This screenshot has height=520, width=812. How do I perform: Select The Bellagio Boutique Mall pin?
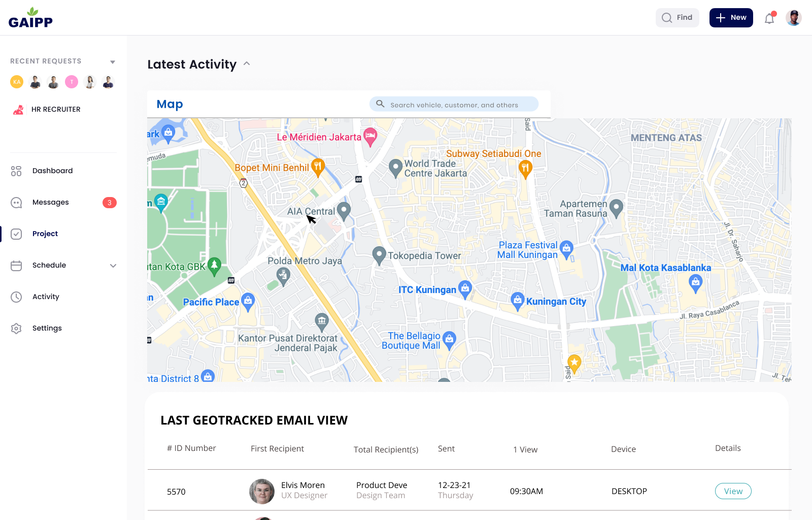tap(449, 341)
